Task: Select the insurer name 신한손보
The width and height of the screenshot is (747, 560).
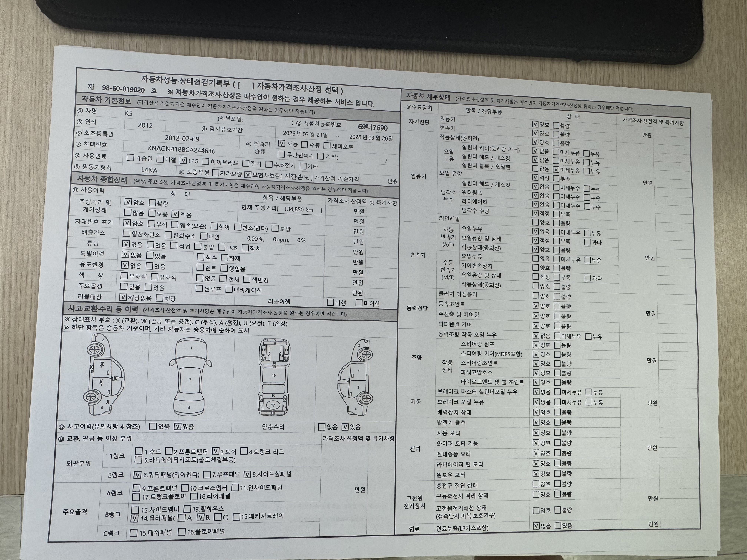Action: coord(296,177)
